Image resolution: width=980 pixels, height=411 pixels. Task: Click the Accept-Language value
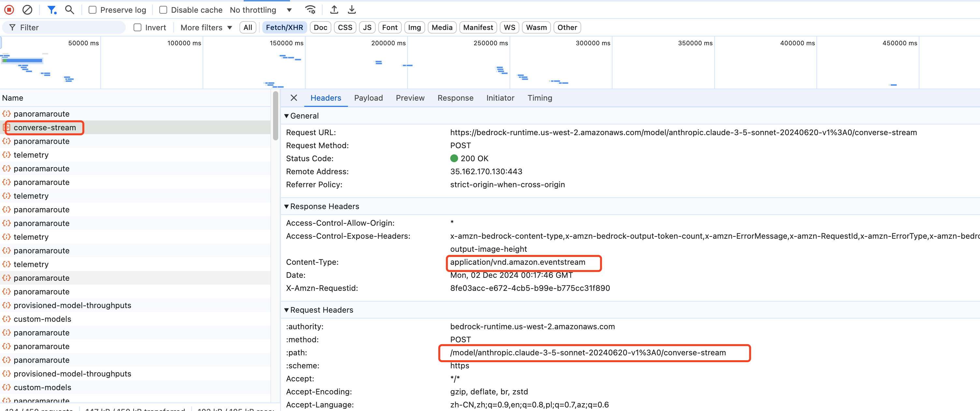pyautogui.click(x=529, y=404)
